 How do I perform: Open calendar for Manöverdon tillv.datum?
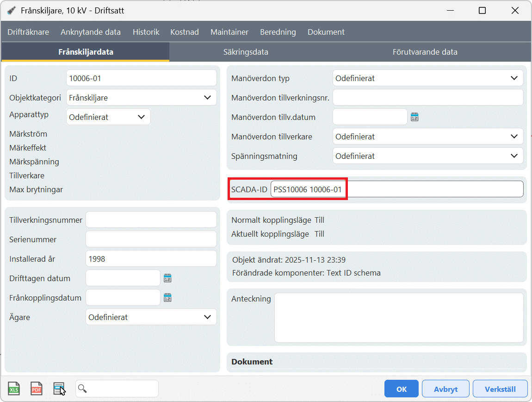tap(414, 117)
